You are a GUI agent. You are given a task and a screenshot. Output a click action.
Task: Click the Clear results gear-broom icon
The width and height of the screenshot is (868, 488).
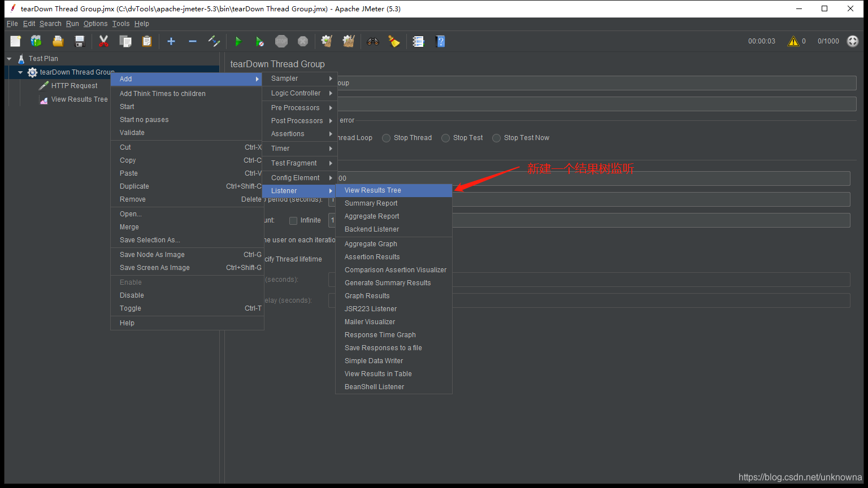[327, 41]
